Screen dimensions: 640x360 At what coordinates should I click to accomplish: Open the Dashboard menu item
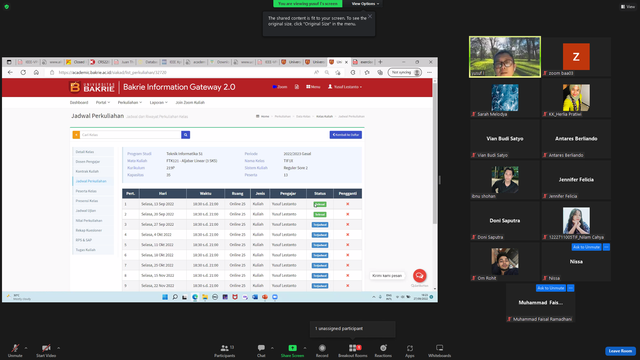click(79, 102)
